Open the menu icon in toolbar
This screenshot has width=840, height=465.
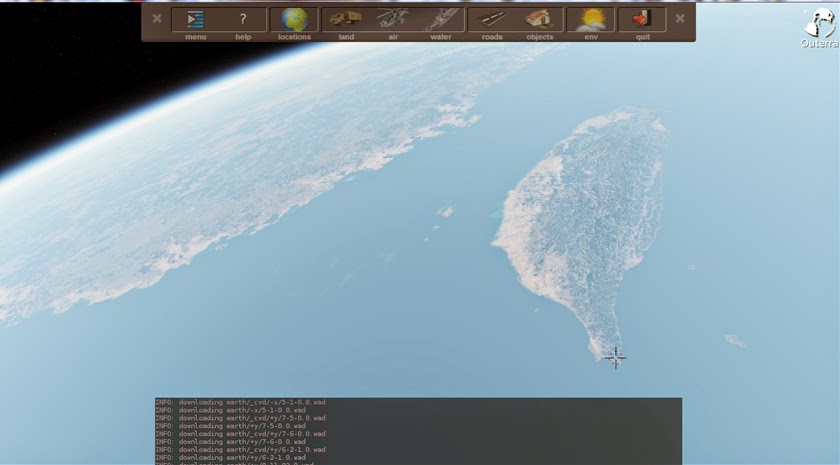pos(195,19)
